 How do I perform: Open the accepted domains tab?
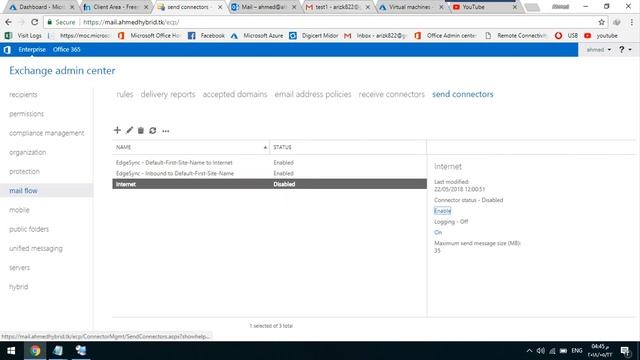tap(235, 94)
